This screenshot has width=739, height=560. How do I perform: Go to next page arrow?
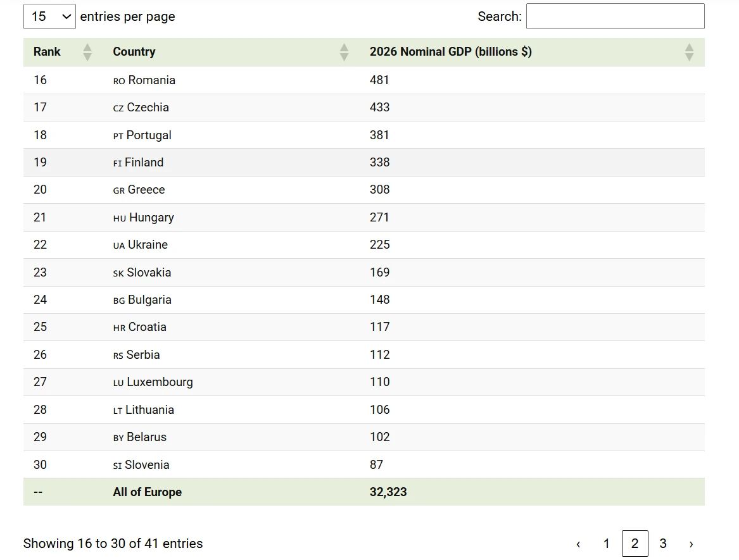pyautogui.click(x=691, y=544)
